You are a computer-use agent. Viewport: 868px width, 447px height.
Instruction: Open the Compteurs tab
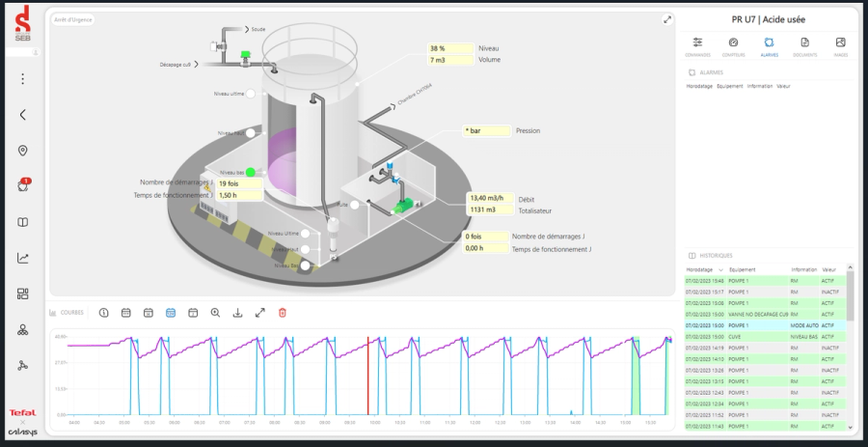coord(734,46)
